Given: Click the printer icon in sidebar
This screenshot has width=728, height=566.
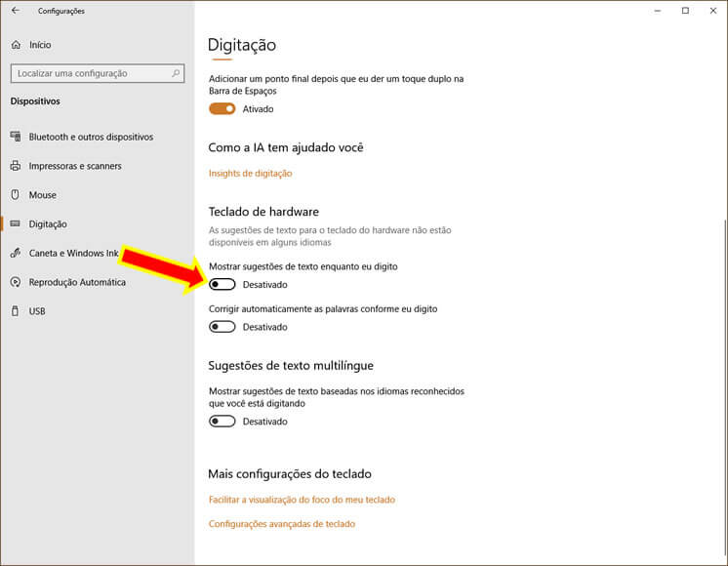Looking at the screenshot, I should (16, 166).
